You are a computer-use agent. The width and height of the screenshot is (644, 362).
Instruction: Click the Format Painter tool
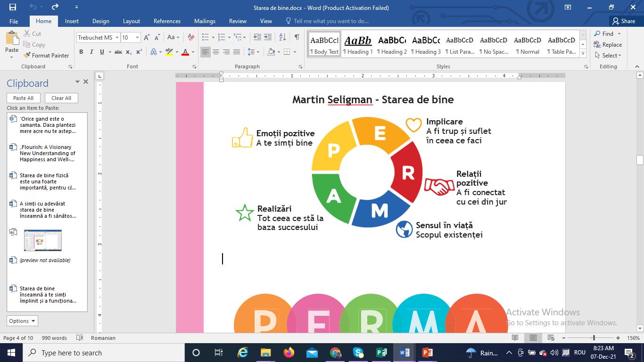(46, 55)
